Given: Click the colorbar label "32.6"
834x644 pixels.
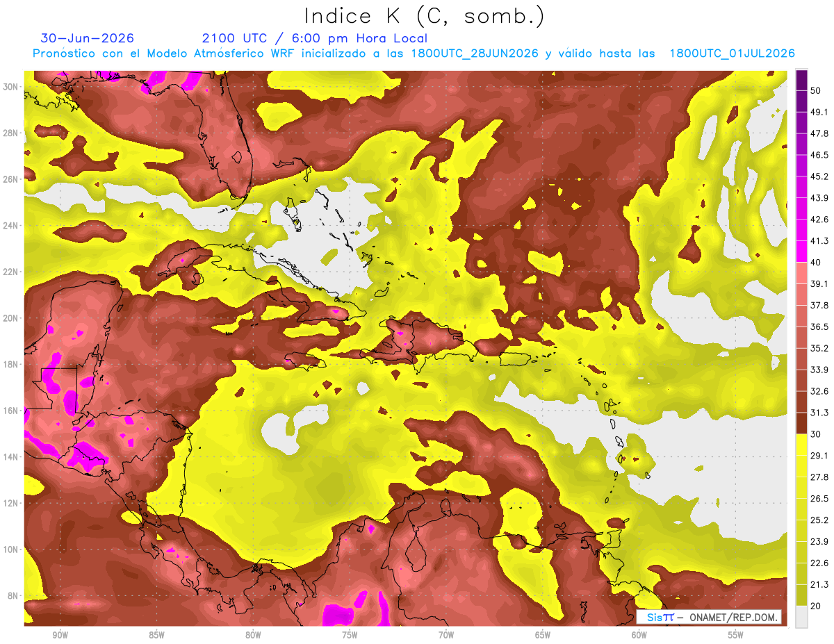Looking at the screenshot, I should (x=819, y=391).
